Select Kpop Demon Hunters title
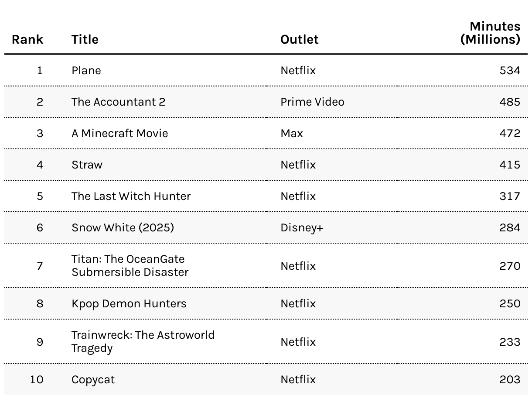Screen dimensions: 532x399 [x=129, y=303]
